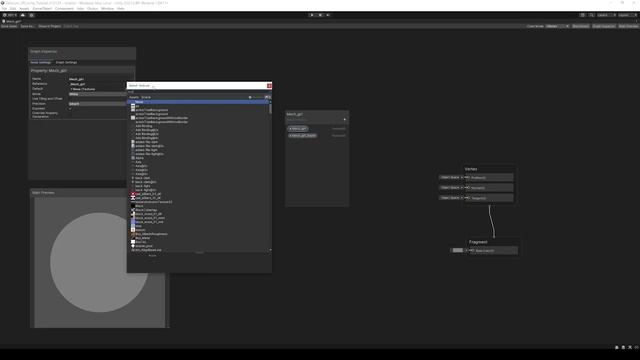Switch to Scene tab in Select Texture
Screen dimensions: 640x360
146,97
